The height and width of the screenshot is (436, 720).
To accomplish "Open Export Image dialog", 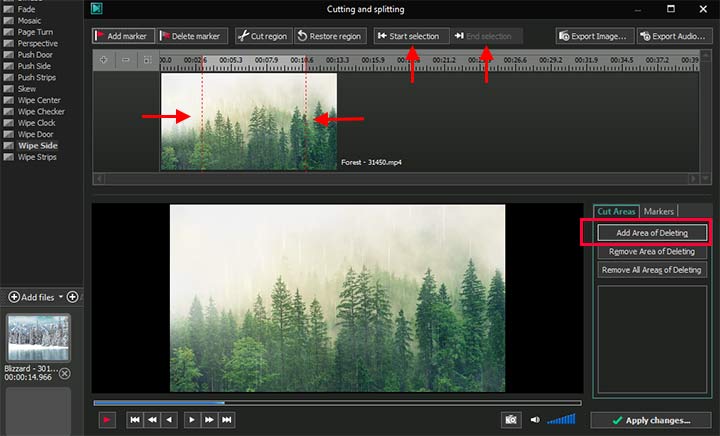I will click(595, 36).
